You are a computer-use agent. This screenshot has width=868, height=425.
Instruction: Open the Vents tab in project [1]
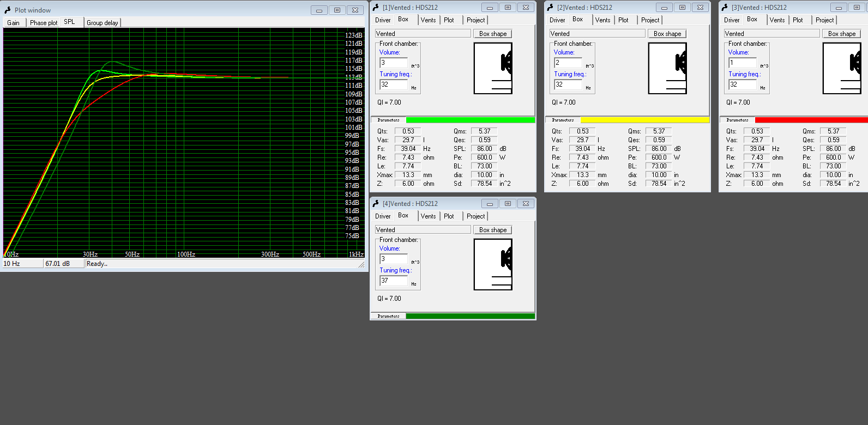[428, 20]
